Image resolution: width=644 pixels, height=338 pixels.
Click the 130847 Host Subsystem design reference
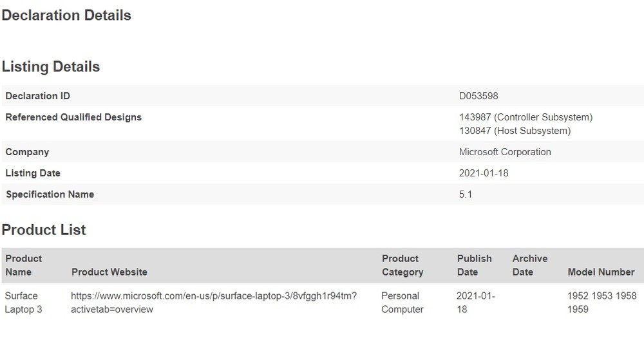tap(515, 131)
